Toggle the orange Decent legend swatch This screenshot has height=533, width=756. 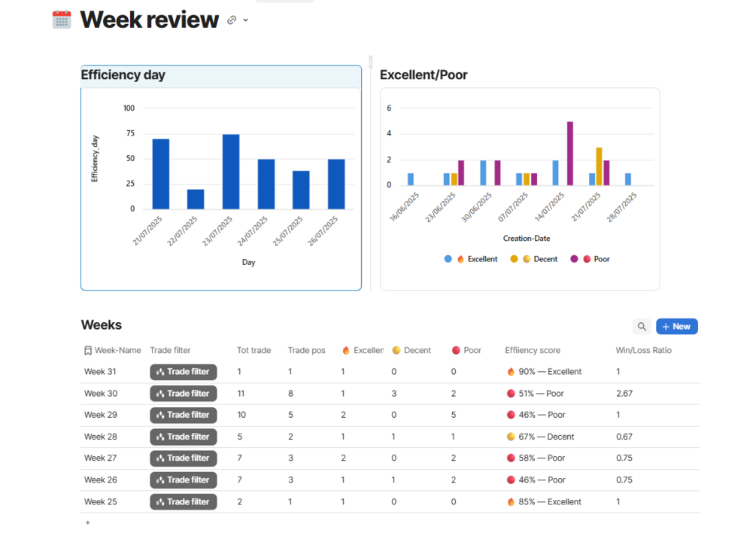(514, 259)
